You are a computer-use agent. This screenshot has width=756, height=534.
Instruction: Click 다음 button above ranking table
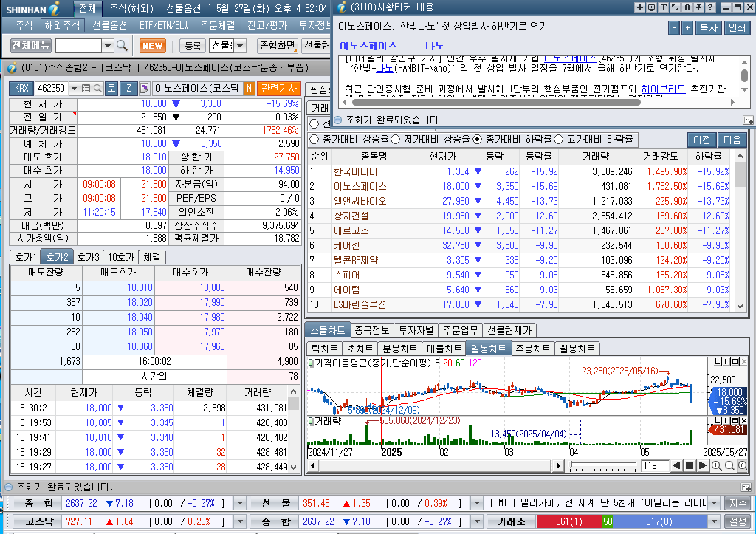pos(732,140)
